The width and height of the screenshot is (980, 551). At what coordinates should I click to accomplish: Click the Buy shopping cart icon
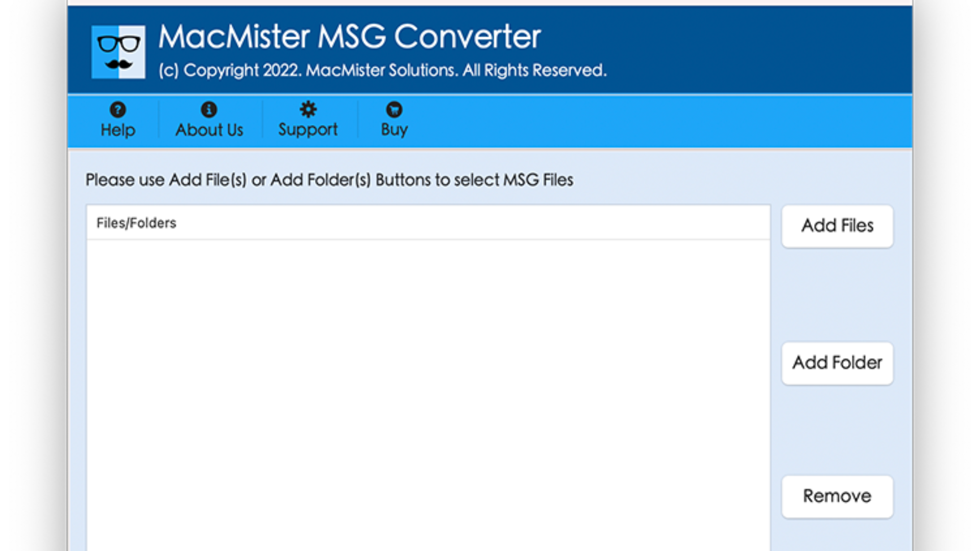[x=394, y=109]
